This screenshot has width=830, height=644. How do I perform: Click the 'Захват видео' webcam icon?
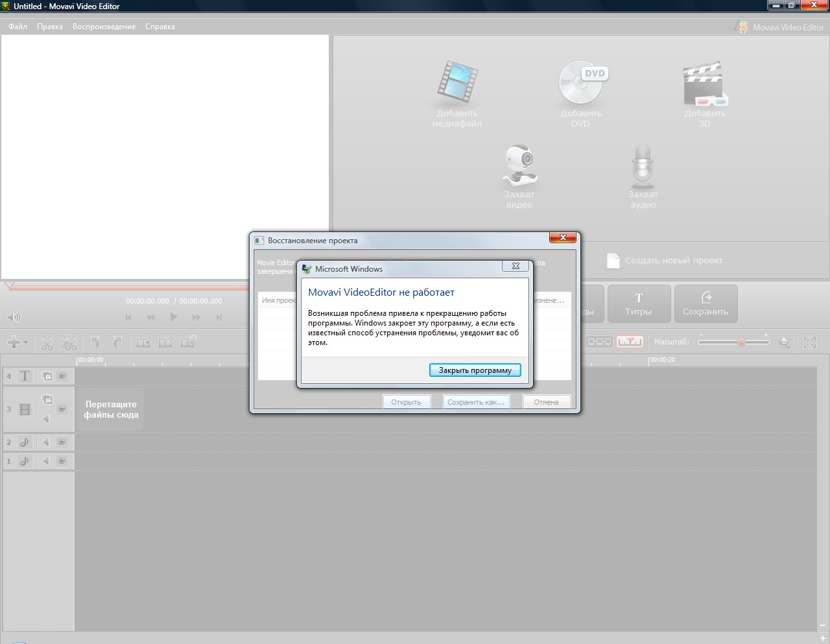(519, 165)
